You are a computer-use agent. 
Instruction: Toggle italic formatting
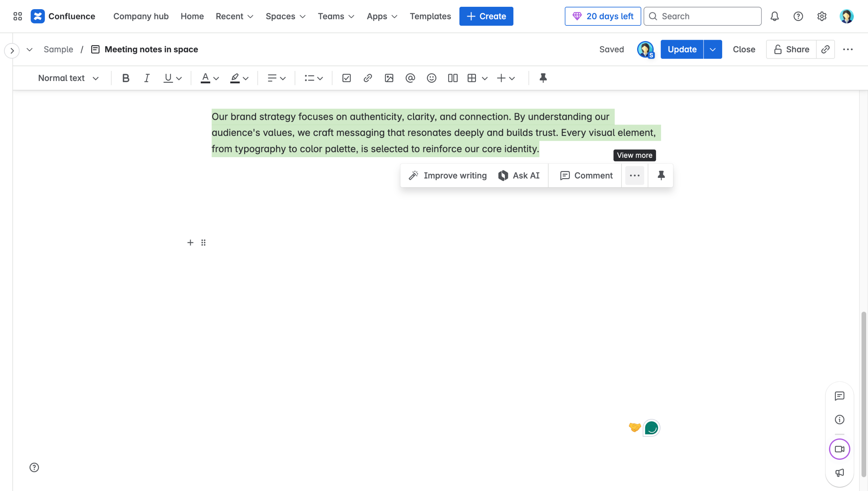click(x=146, y=78)
